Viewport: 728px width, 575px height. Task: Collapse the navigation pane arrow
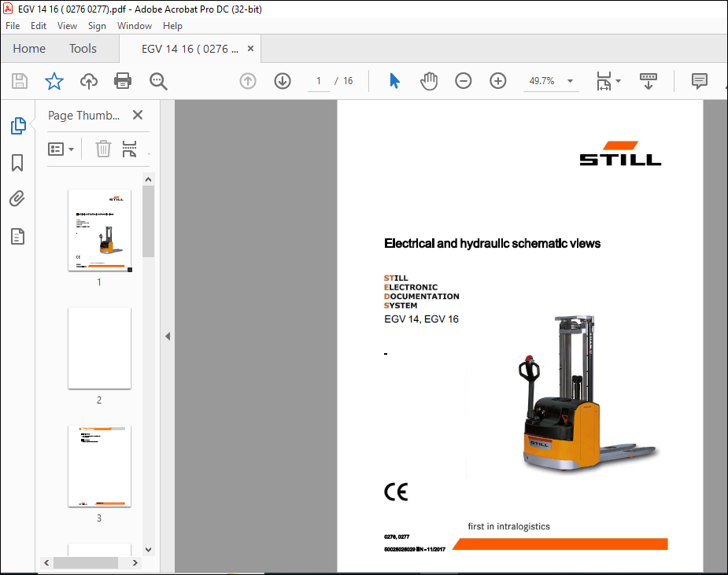coord(168,336)
